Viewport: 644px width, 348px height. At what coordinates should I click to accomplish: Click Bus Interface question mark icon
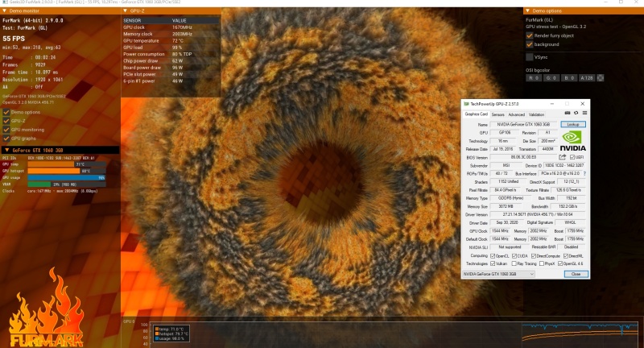point(584,173)
